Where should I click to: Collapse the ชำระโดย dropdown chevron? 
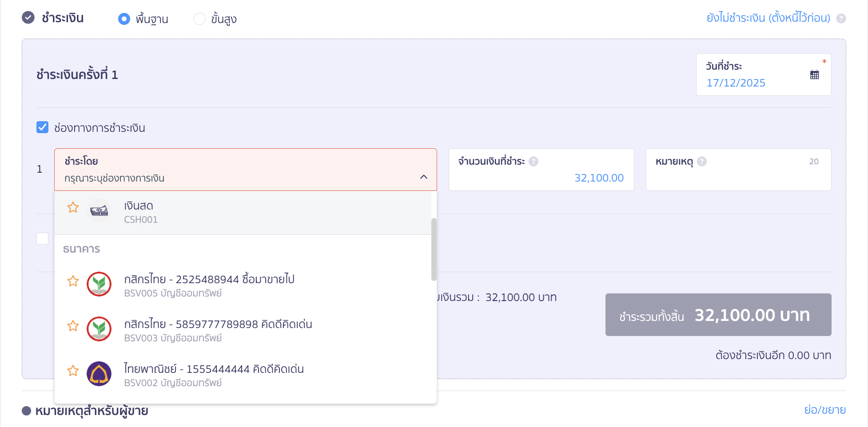(423, 177)
